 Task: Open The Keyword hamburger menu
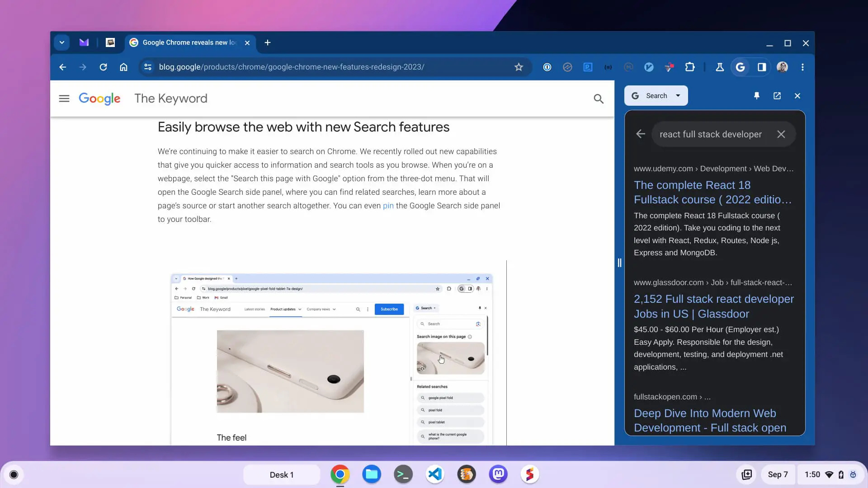pos(64,99)
